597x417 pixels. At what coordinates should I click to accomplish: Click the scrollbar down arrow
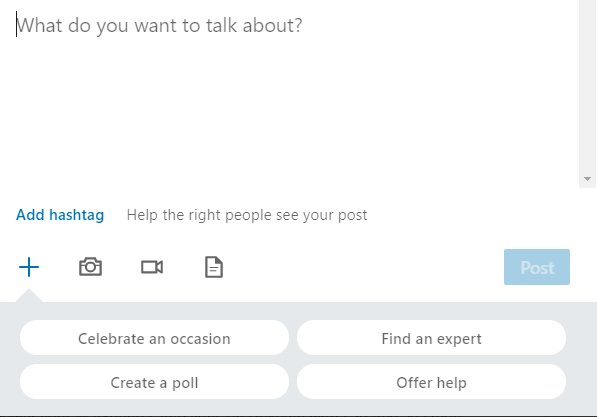point(587,179)
